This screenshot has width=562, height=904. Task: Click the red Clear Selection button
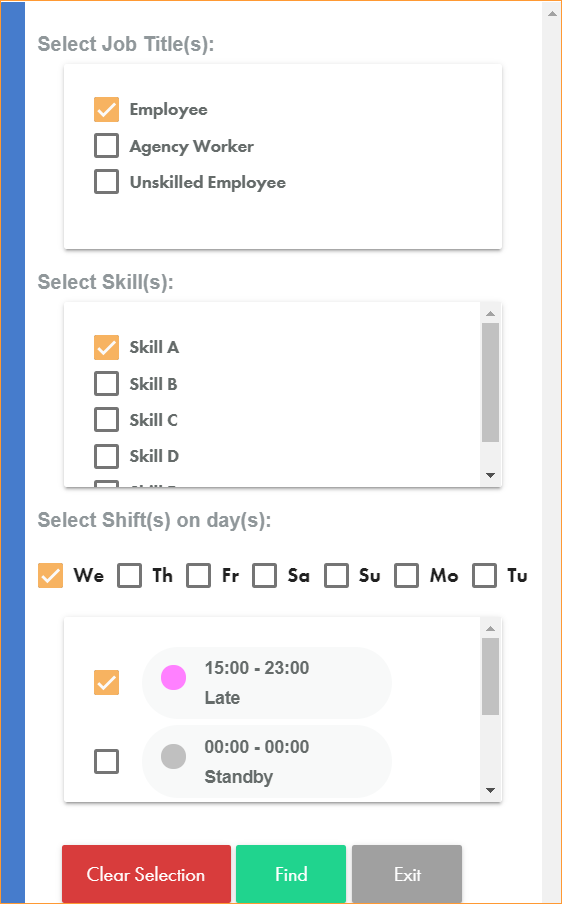pyautogui.click(x=146, y=874)
